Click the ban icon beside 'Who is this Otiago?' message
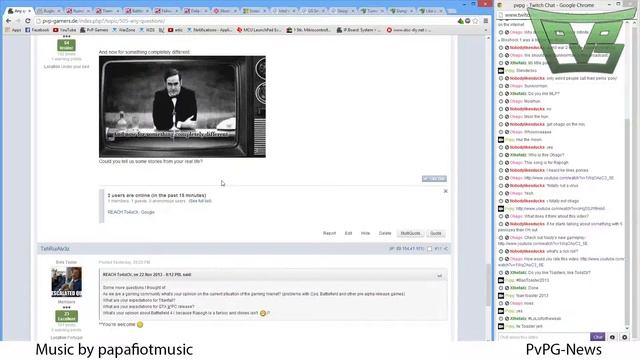Screen dimensions: 640x360 tap(507, 155)
